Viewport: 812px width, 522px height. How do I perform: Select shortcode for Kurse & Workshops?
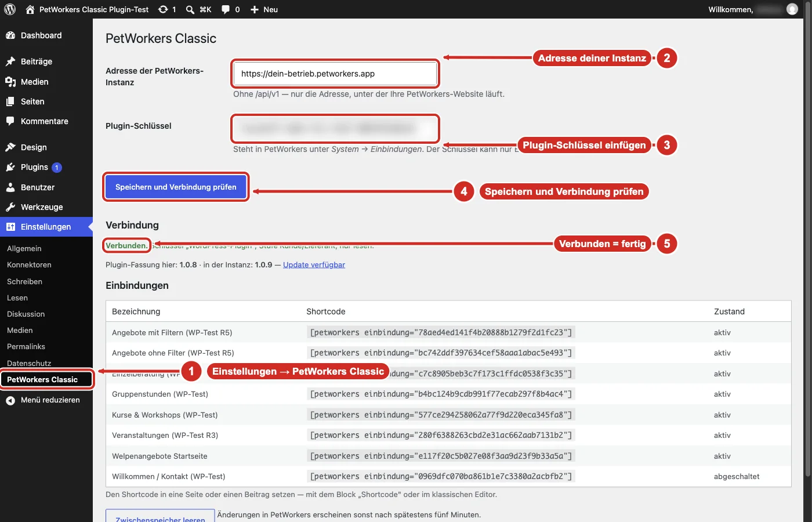coord(441,415)
